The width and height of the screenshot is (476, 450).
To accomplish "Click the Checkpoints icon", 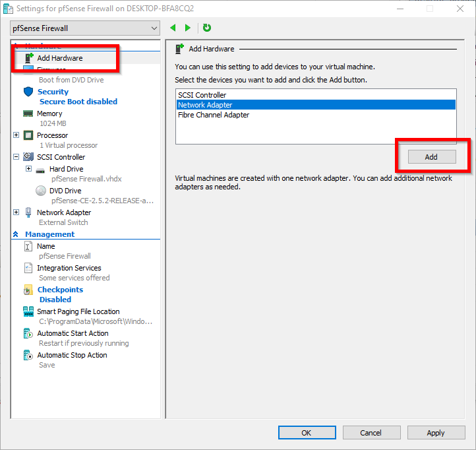I will coord(28,290).
